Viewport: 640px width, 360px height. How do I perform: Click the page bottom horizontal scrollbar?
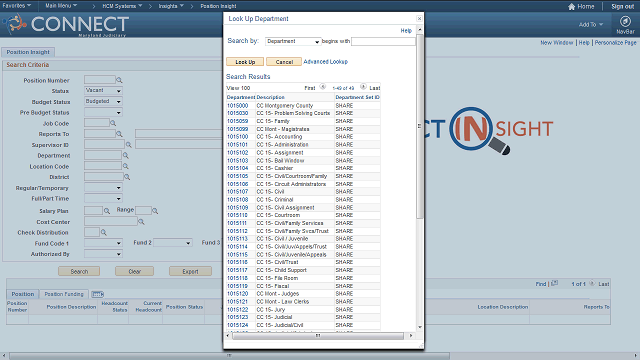point(229,356)
